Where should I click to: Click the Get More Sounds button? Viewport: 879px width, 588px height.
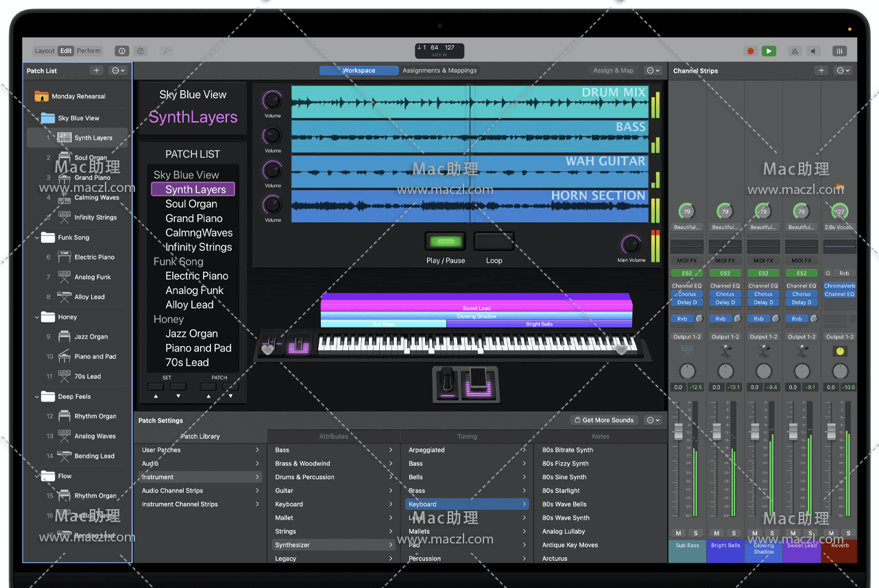[x=603, y=420]
